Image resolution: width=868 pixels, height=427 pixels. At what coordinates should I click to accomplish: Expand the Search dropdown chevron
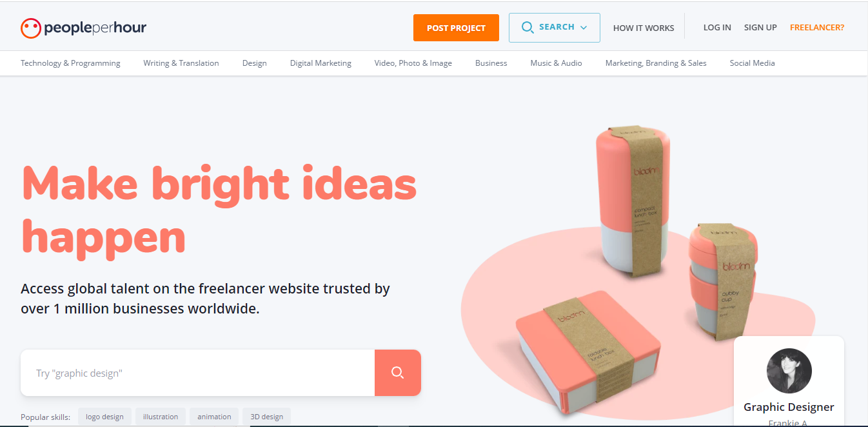[584, 28]
